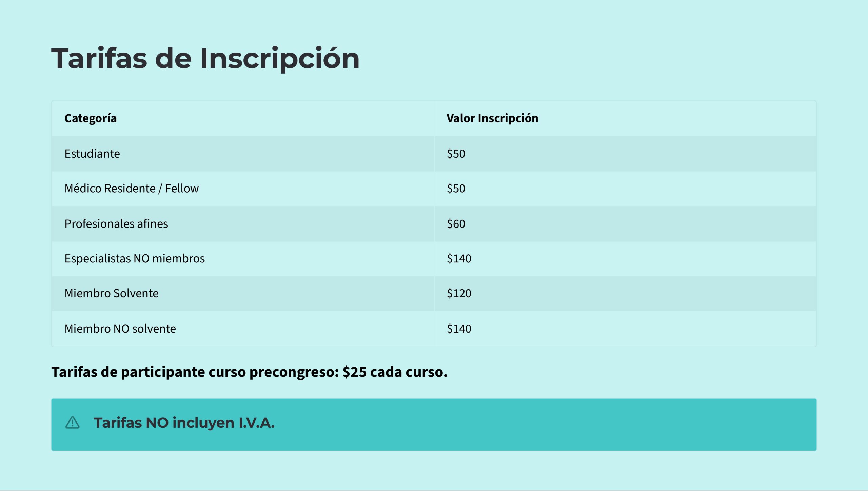Click the $50 price for Estudiante

pyautogui.click(x=456, y=154)
